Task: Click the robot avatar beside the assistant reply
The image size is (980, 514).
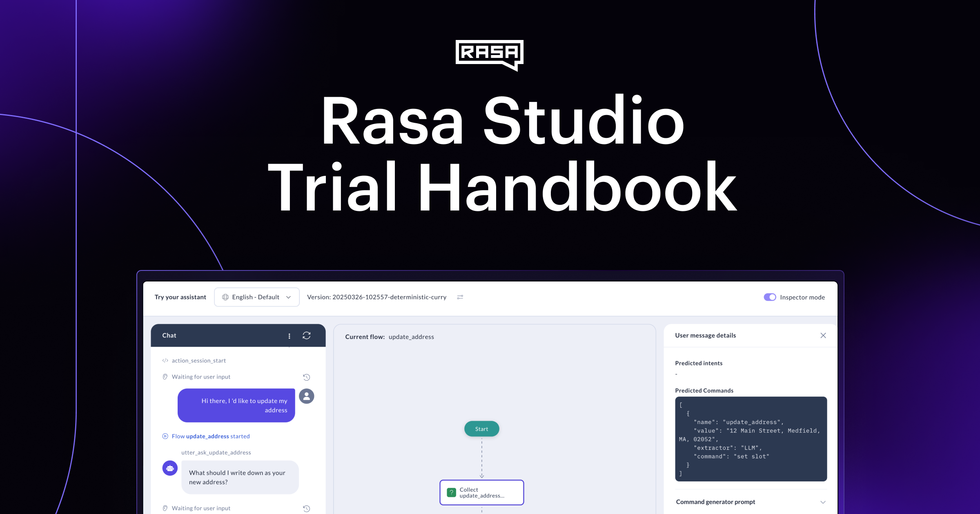Action: click(170, 468)
